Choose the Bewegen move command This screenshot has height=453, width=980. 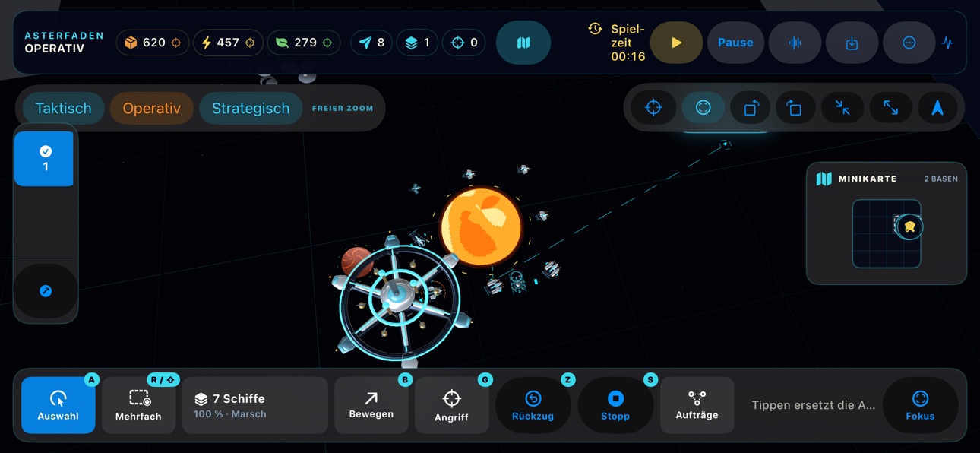point(371,405)
